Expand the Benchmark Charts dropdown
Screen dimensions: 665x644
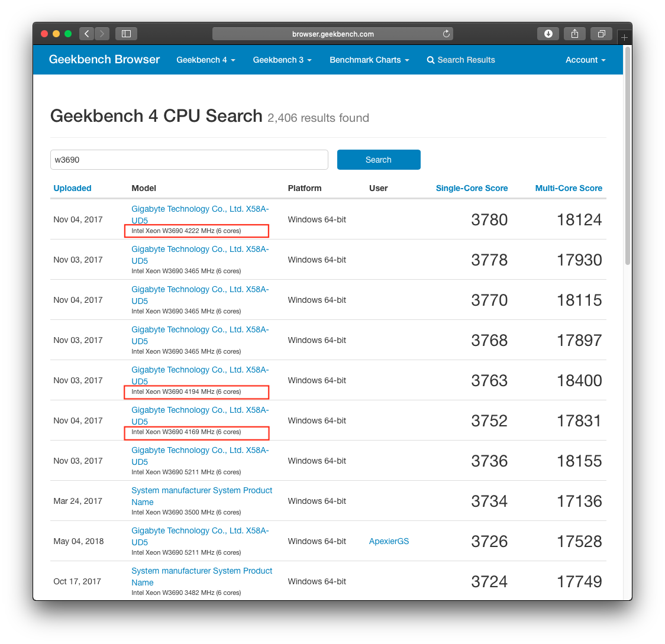[369, 60]
